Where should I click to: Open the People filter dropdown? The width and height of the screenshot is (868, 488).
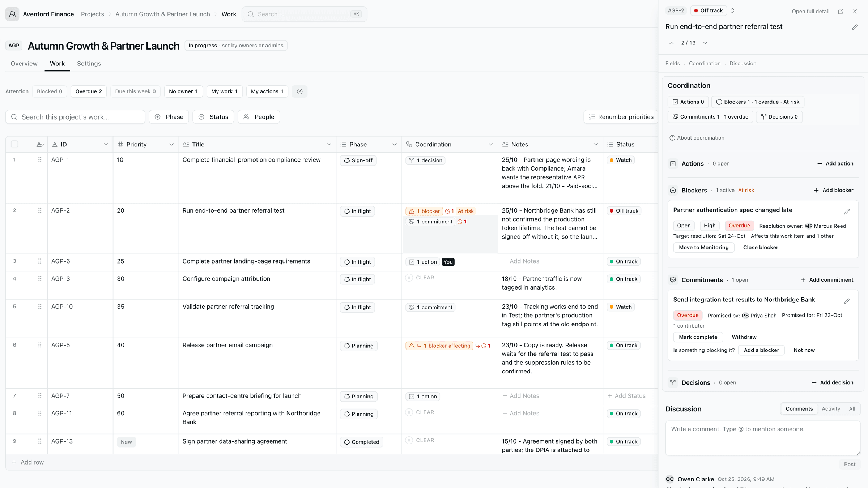(259, 117)
